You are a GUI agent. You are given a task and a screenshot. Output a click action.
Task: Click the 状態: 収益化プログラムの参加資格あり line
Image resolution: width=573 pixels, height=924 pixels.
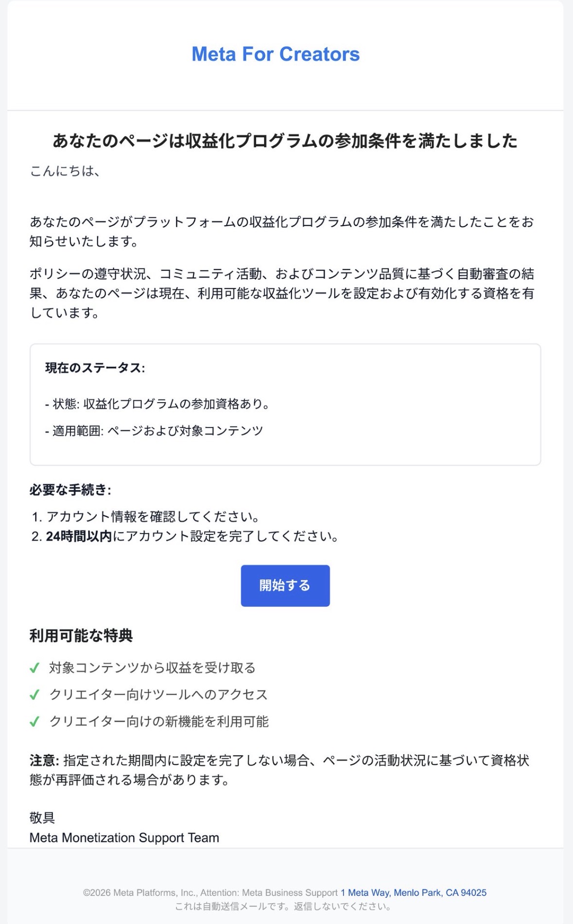(x=157, y=404)
